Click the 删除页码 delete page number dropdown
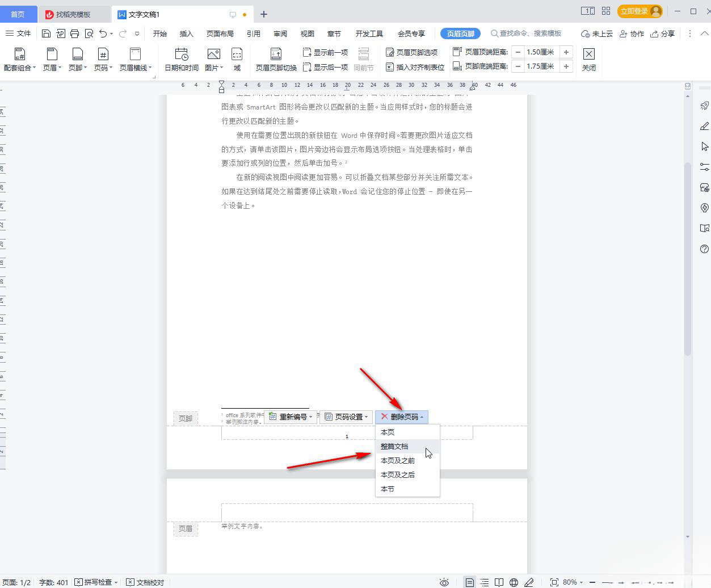 pos(402,417)
